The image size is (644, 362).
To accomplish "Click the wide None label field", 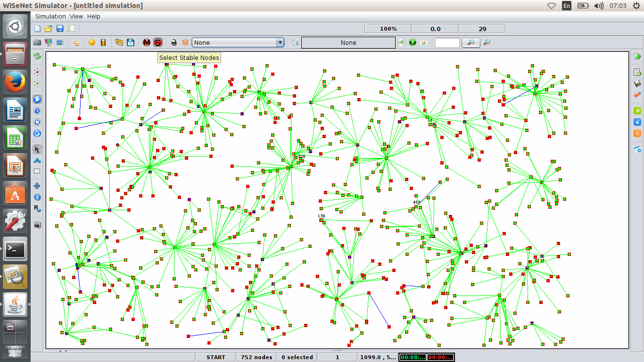I will [348, 42].
